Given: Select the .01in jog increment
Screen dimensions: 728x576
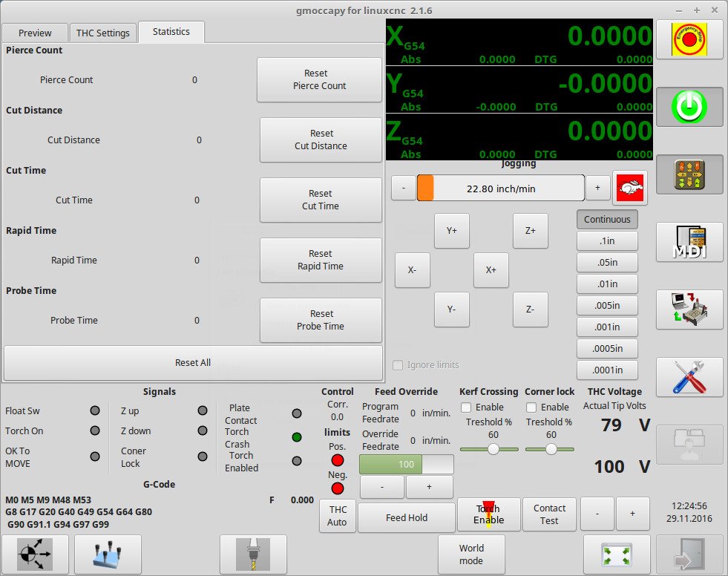Looking at the screenshot, I should coord(607,284).
